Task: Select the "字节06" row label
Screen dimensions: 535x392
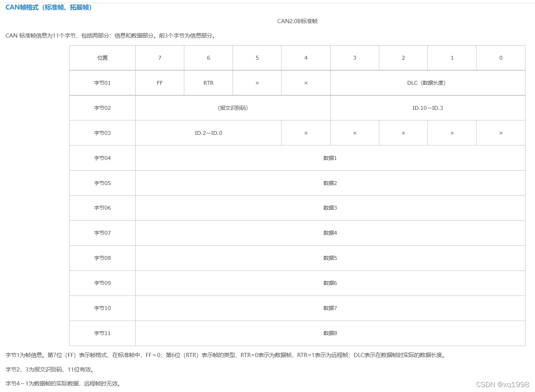Action: pos(103,208)
